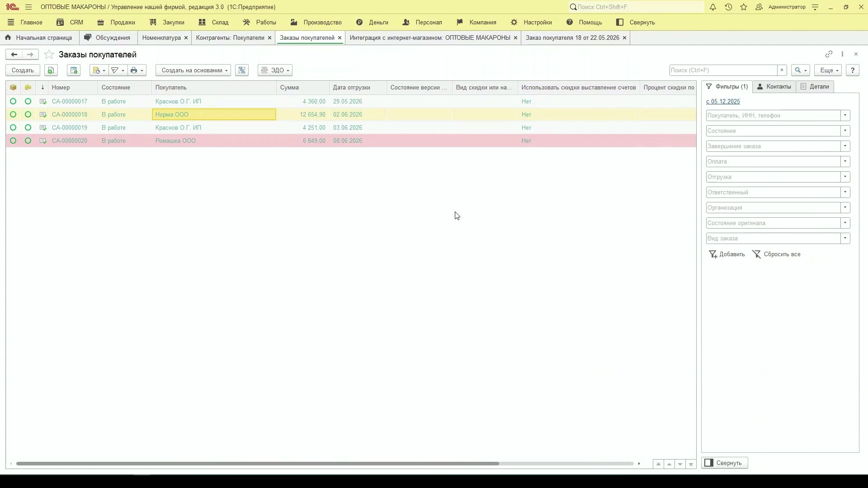The image size is (868, 488).
Task: Click the Покупатель, ИНН, телефон filter field
Action: 773,116
